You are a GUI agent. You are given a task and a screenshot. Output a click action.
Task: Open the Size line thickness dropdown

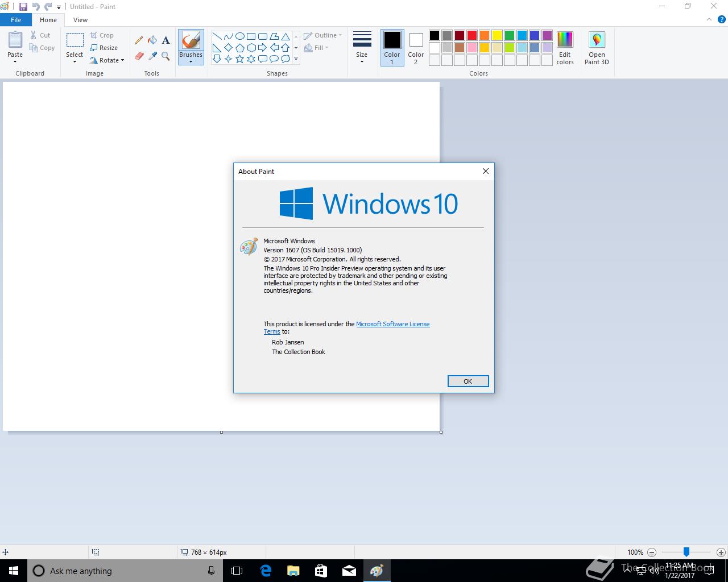[362, 48]
